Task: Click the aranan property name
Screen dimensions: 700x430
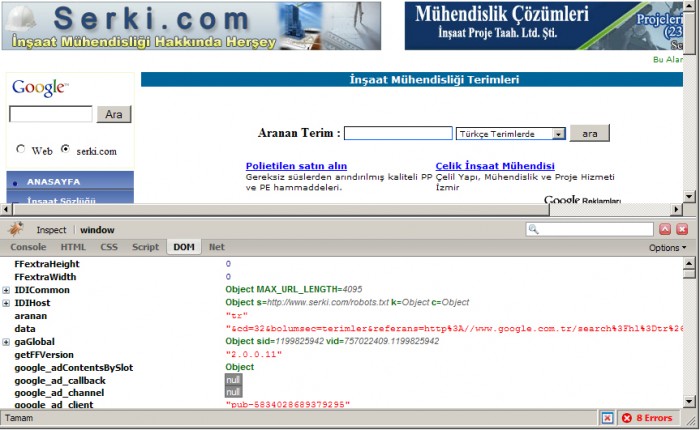Action: 30,316
